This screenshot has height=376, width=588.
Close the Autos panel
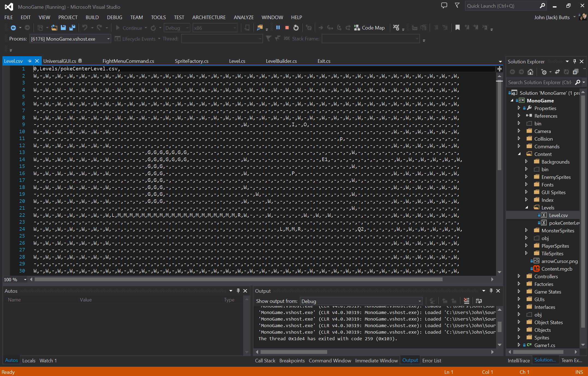[245, 291]
